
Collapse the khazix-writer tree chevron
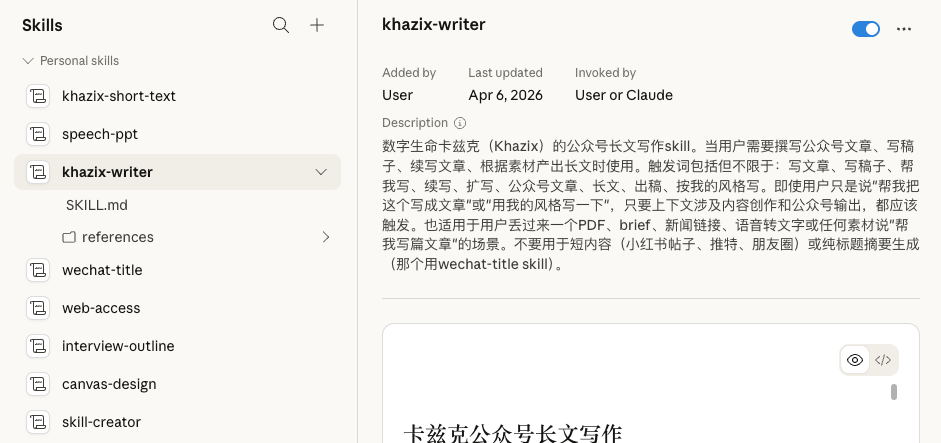click(321, 172)
